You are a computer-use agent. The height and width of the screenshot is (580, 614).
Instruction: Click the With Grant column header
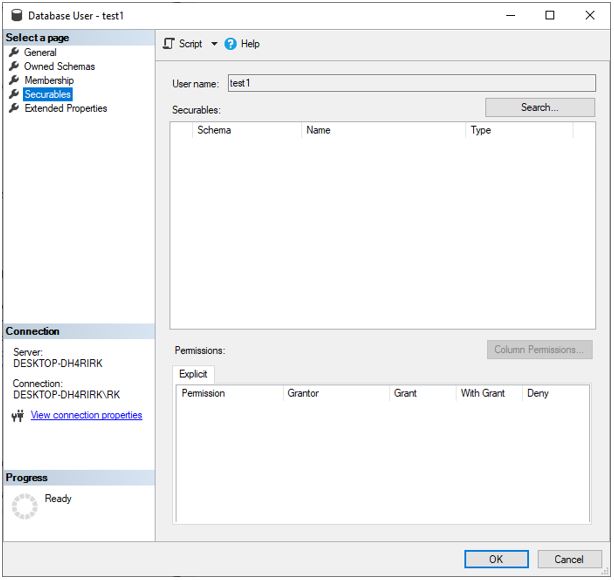pos(489,393)
